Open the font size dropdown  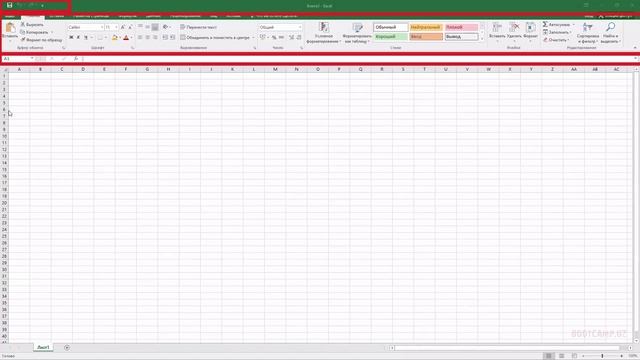[116, 27]
